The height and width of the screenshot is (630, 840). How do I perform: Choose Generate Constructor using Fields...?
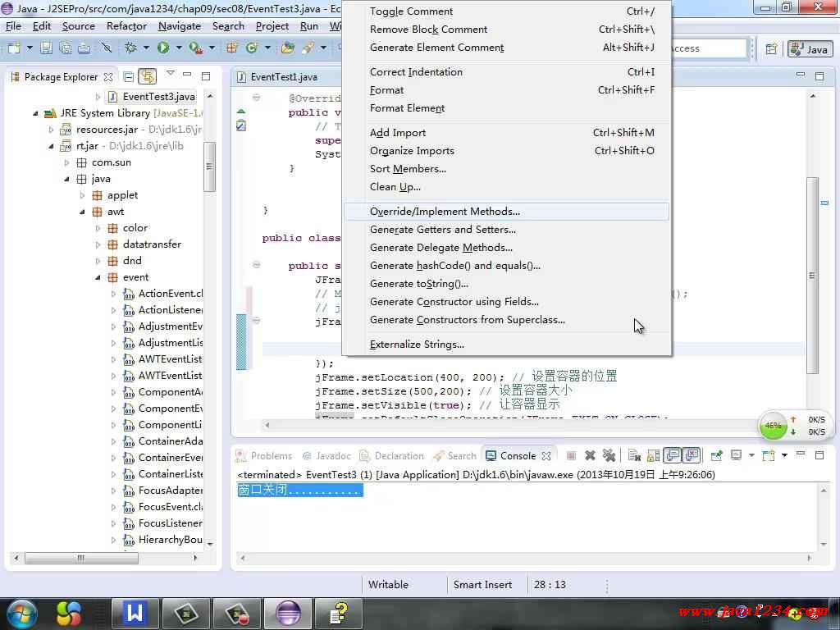pos(507,302)
